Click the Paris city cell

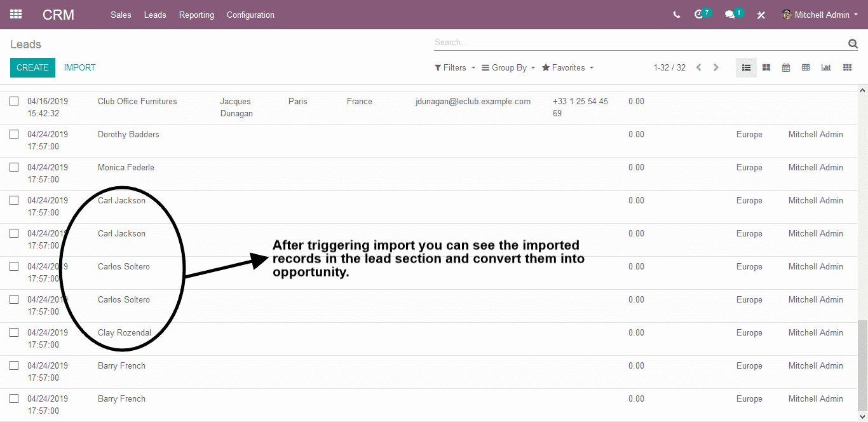(x=297, y=101)
